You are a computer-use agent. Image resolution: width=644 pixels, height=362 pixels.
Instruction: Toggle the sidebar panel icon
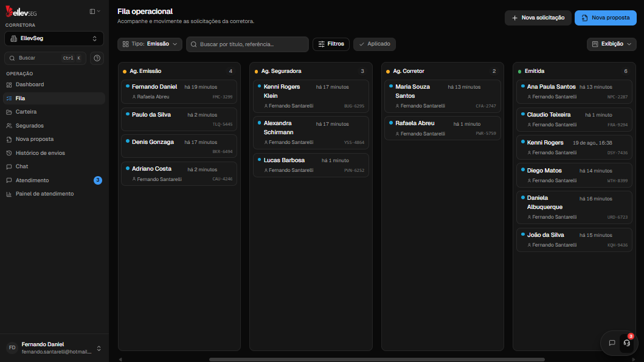[92, 12]
